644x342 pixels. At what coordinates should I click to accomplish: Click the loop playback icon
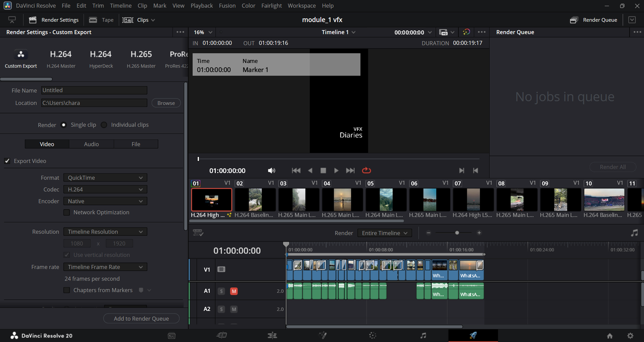click(366, 170)
